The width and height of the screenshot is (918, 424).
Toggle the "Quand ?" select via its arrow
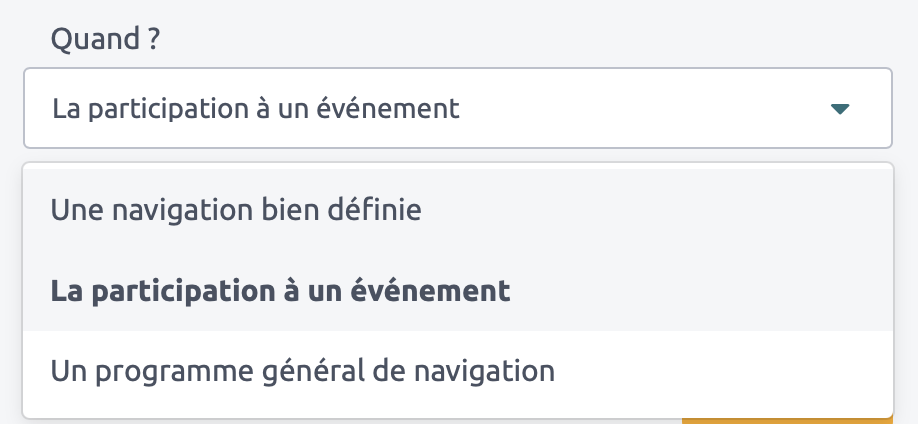coord(840,108)
